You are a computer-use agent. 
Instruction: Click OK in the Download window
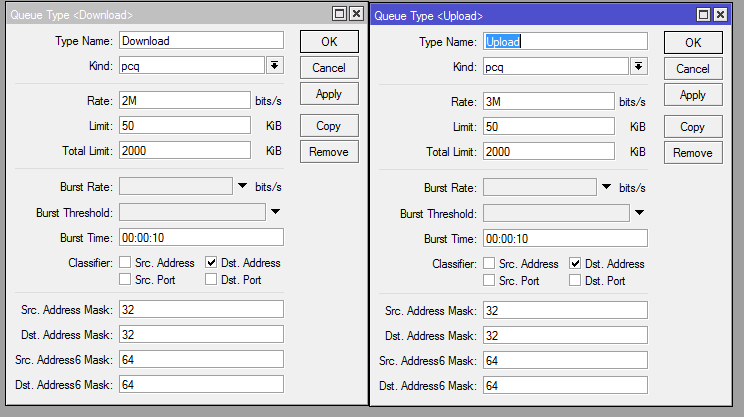(329, 42)
